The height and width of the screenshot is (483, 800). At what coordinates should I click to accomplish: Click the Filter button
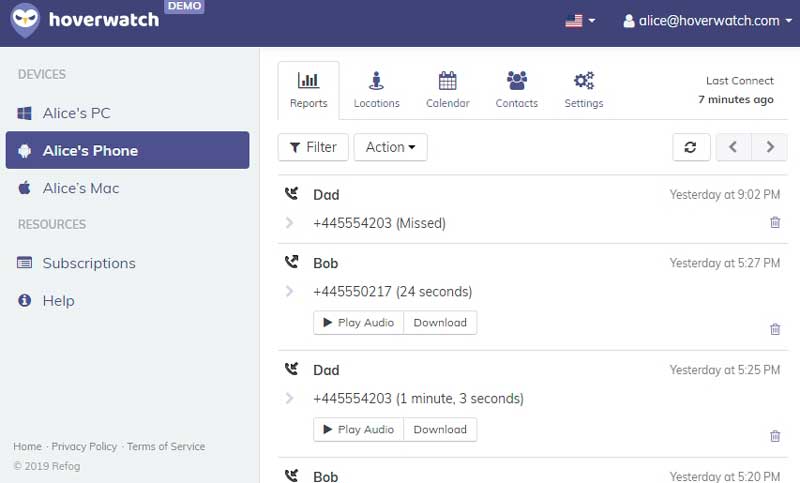(313, 147)
